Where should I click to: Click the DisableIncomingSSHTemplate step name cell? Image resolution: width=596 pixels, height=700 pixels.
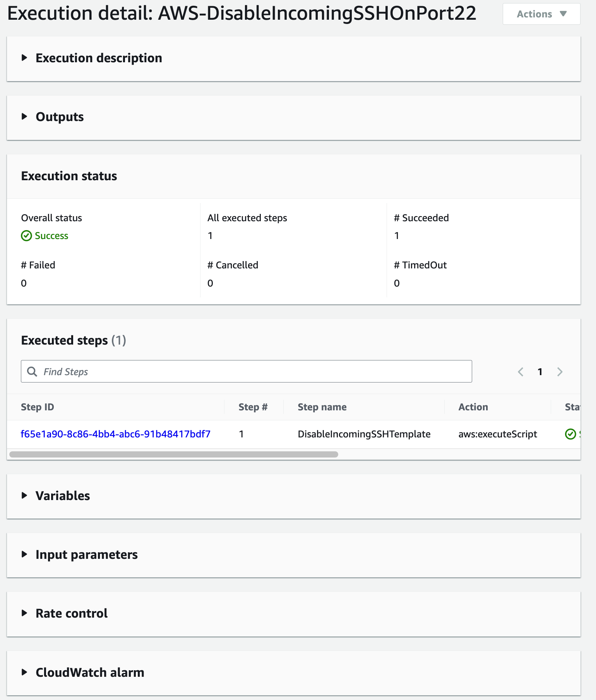[364, 434]
